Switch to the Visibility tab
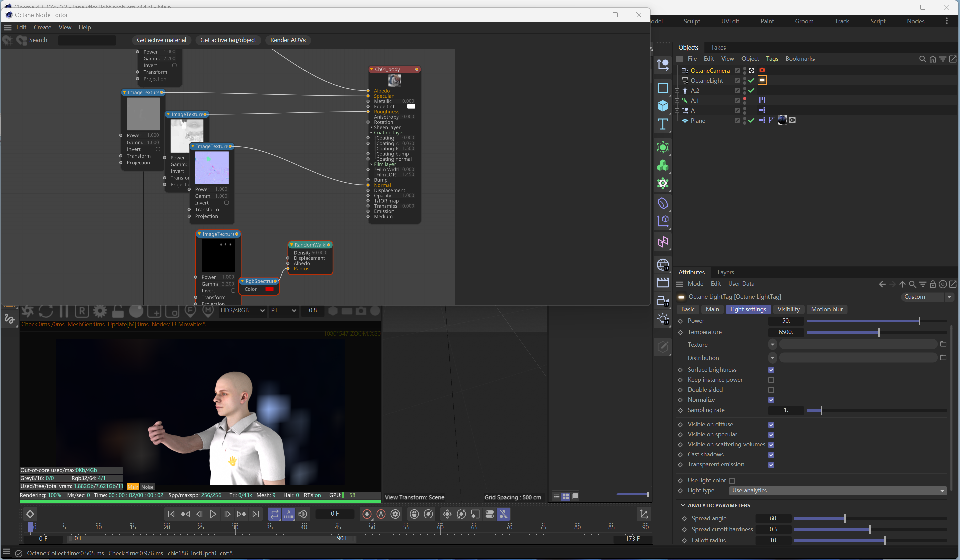Viewport: 960px width, 560px height. click(788, 309)
